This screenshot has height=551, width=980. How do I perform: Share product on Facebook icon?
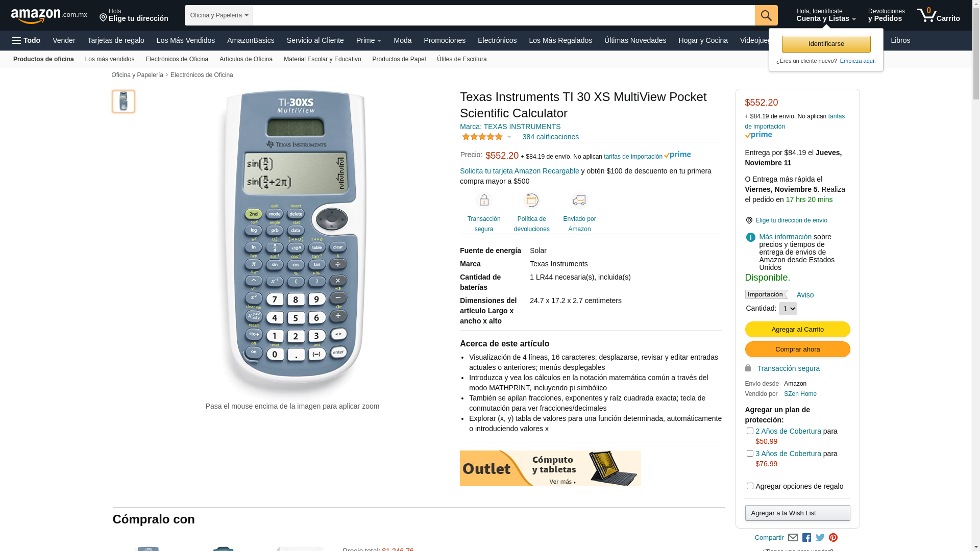pos(806,537)
